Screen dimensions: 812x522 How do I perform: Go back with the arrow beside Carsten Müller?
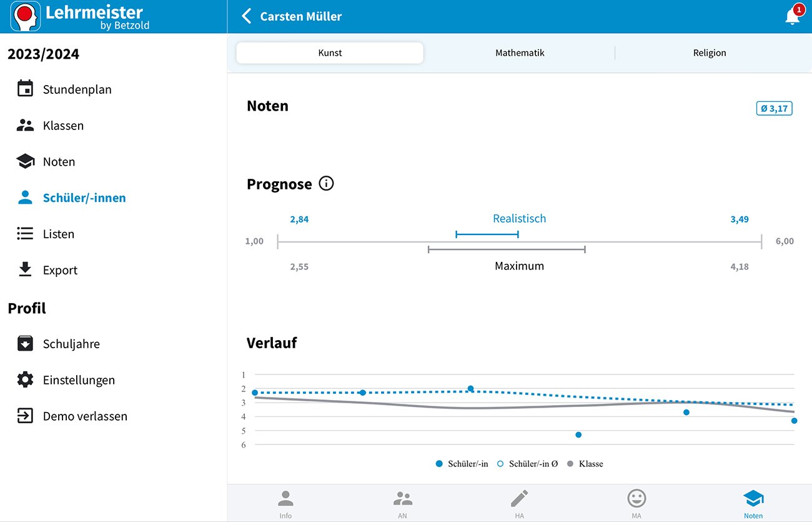[x=247, y=16]
